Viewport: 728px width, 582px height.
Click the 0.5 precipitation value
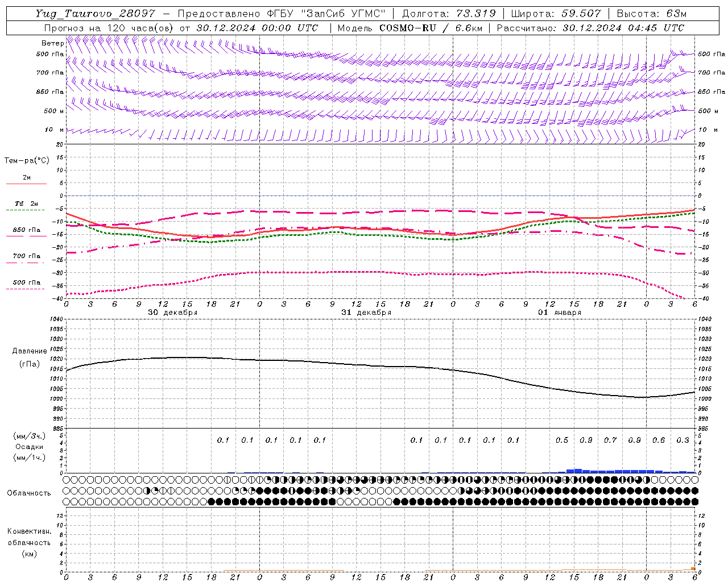pos(562,440)
